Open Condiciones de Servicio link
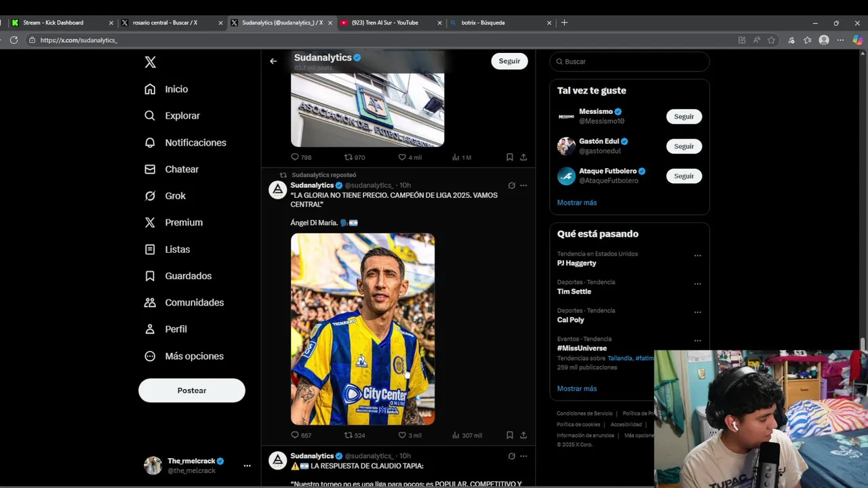Viewport: 868px width, 488px height. 585,413
